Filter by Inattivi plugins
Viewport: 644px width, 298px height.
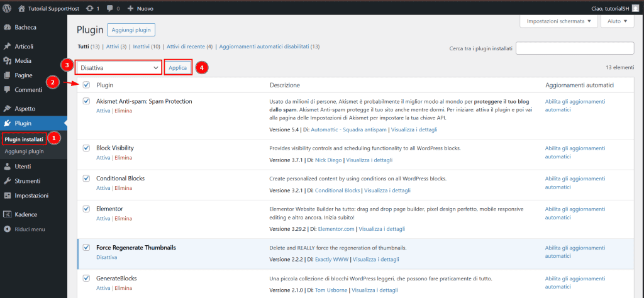141,47
